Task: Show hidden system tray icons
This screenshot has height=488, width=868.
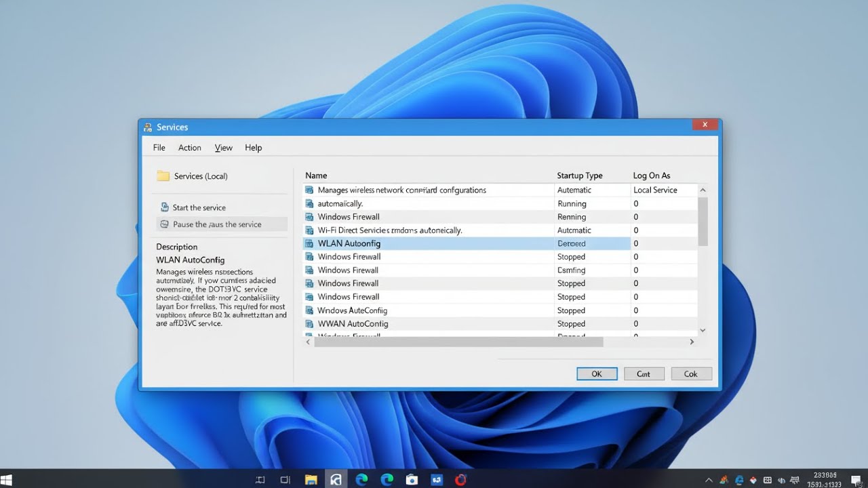Action: 709,480
